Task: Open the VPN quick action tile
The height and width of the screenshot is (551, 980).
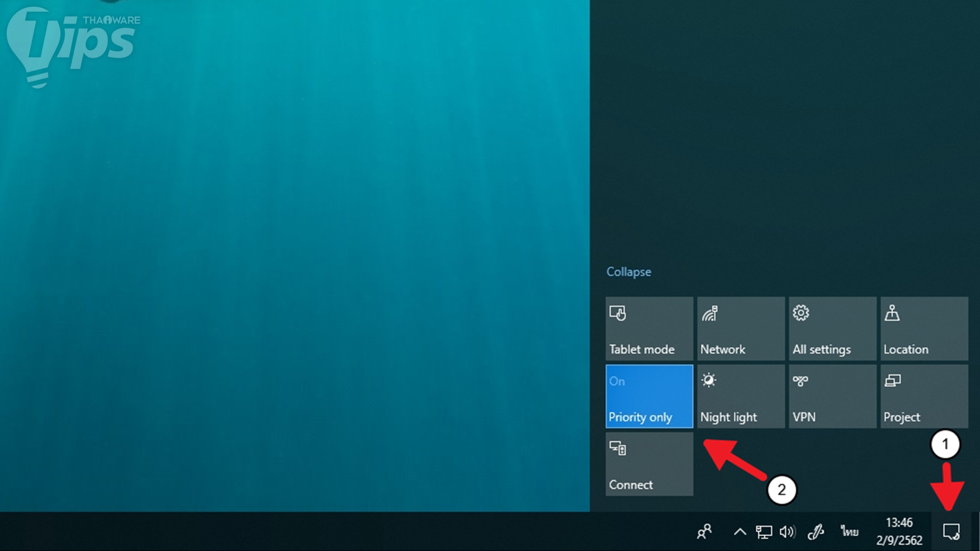Action: [832, 396]
